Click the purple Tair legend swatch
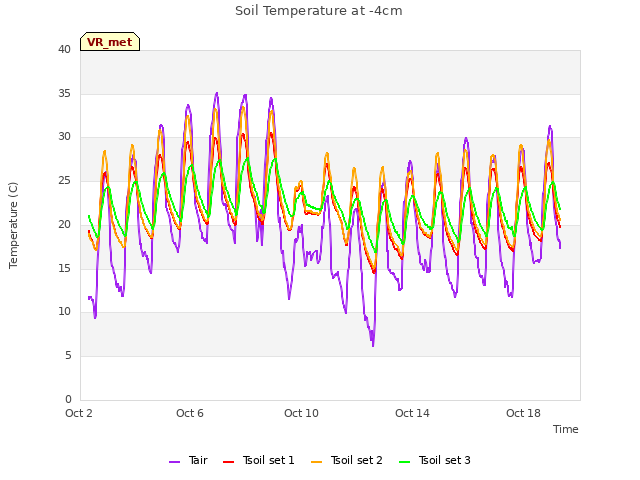 tap(174, 462)
